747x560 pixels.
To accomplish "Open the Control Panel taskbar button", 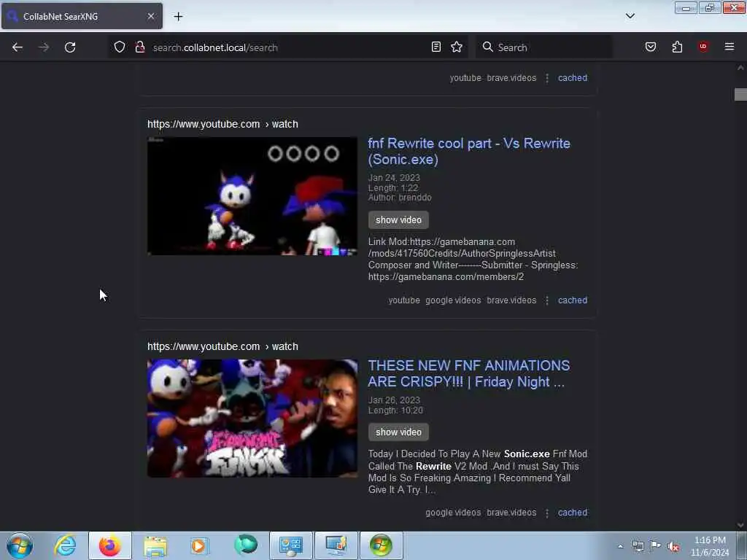I will 290,545.
